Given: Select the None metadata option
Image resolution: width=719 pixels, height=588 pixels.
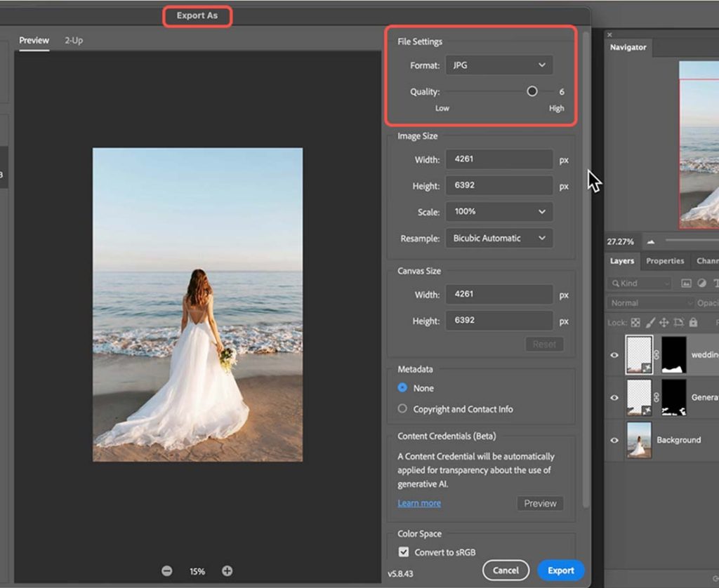Looking at the screenshot, I should [x=402, y=388].
